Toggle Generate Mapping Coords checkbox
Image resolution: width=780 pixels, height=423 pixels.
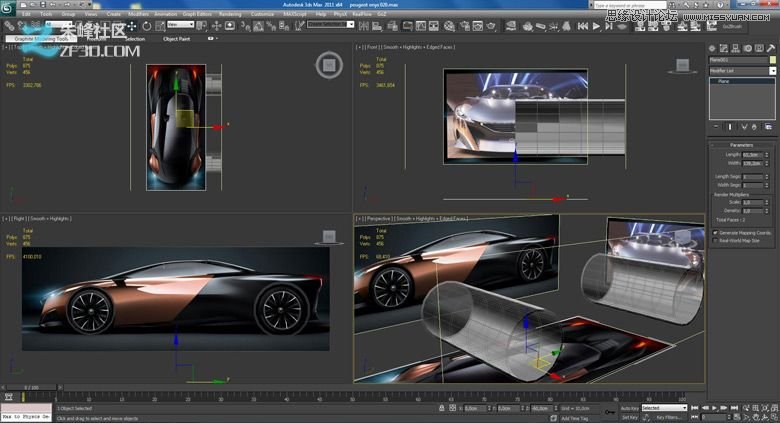coord(715,232)
